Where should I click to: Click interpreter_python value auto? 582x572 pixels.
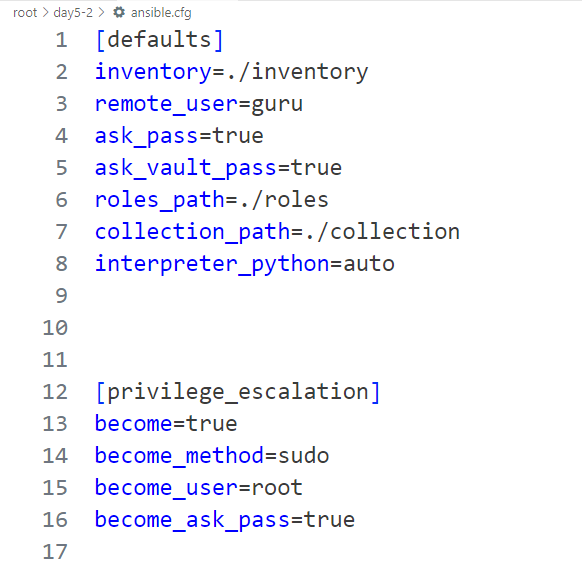coord(369,264)
